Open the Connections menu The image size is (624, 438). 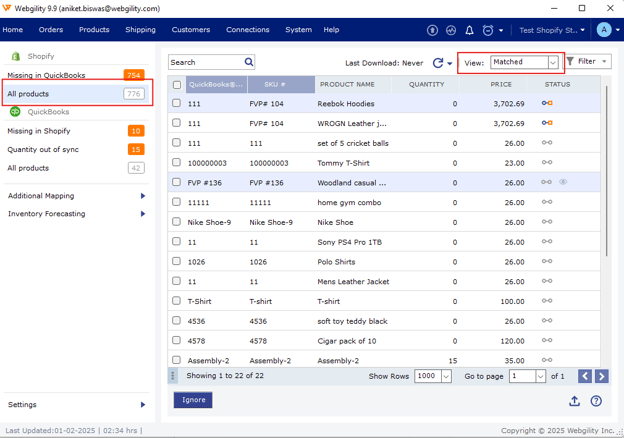click(x=247, y=30)
